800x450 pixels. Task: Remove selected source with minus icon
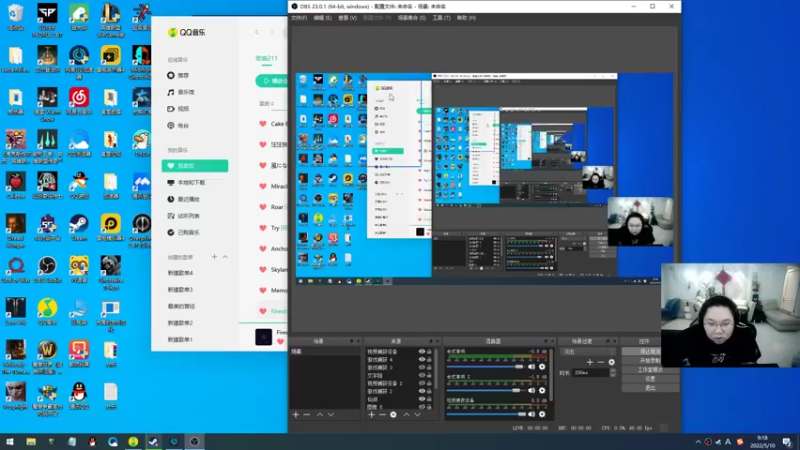[x=382, y=415]
